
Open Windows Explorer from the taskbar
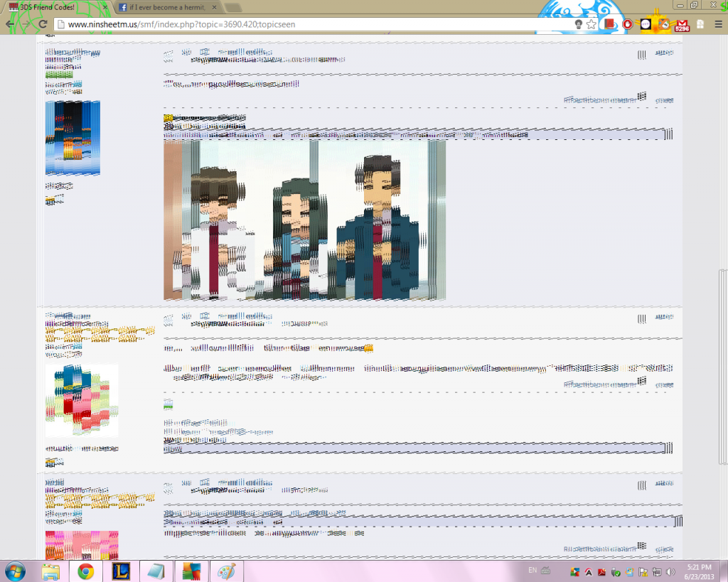[50, 571]
